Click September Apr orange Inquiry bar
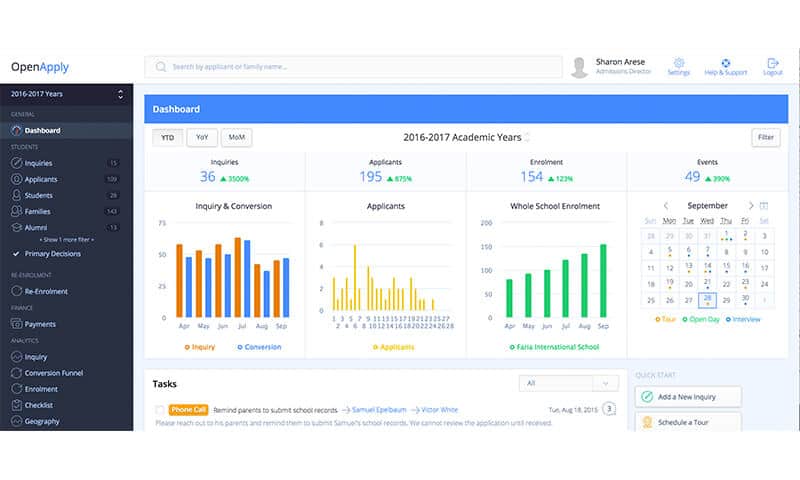The width and height of the screenshot is (800, 480). [179, 281]
